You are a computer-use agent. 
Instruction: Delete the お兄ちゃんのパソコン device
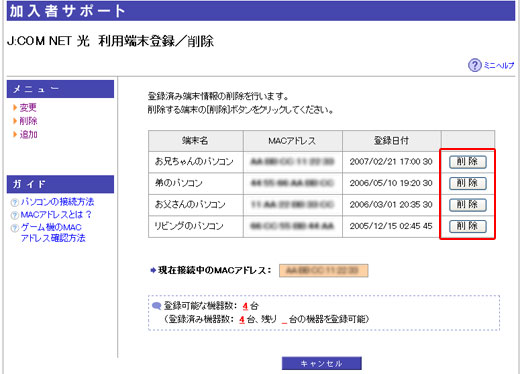[468, 162]
